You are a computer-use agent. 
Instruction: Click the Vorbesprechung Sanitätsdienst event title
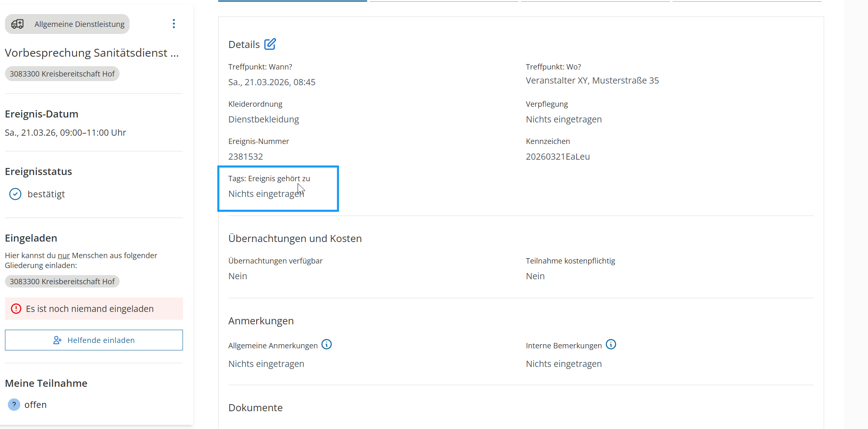click(x=91, y=53)
